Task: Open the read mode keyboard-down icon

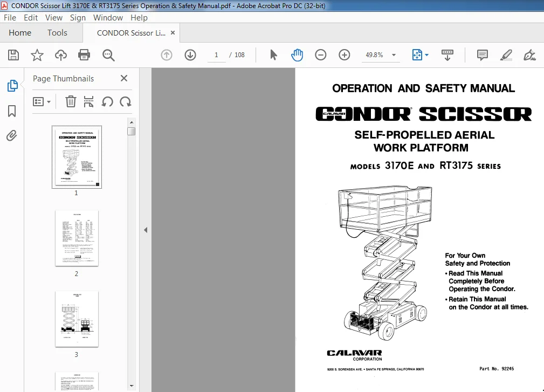Action: [x=447, y=55]
